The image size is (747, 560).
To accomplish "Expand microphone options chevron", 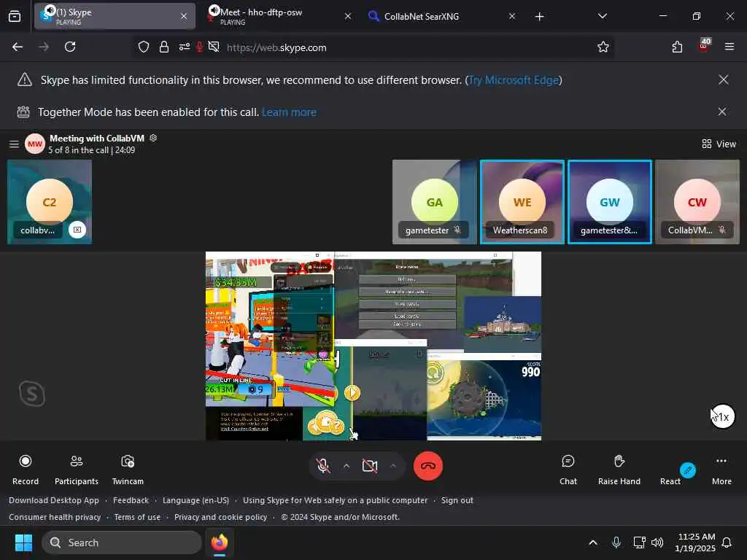I will pyautogui.click(x=347, y=466).
